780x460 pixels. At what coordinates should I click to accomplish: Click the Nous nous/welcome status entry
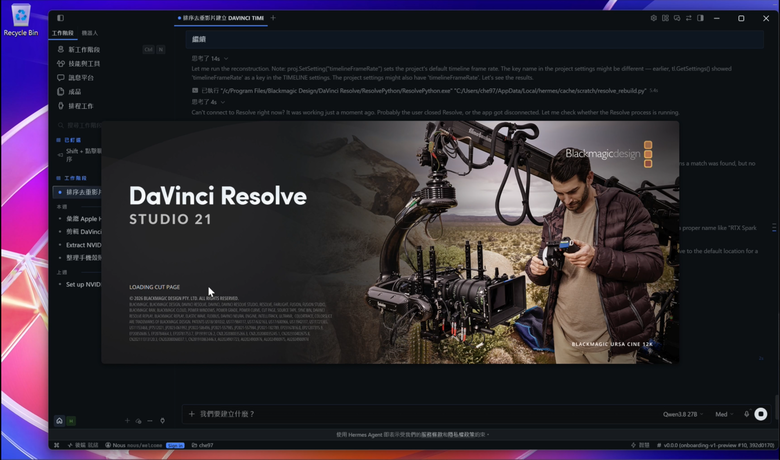click(x=134, y=445)
